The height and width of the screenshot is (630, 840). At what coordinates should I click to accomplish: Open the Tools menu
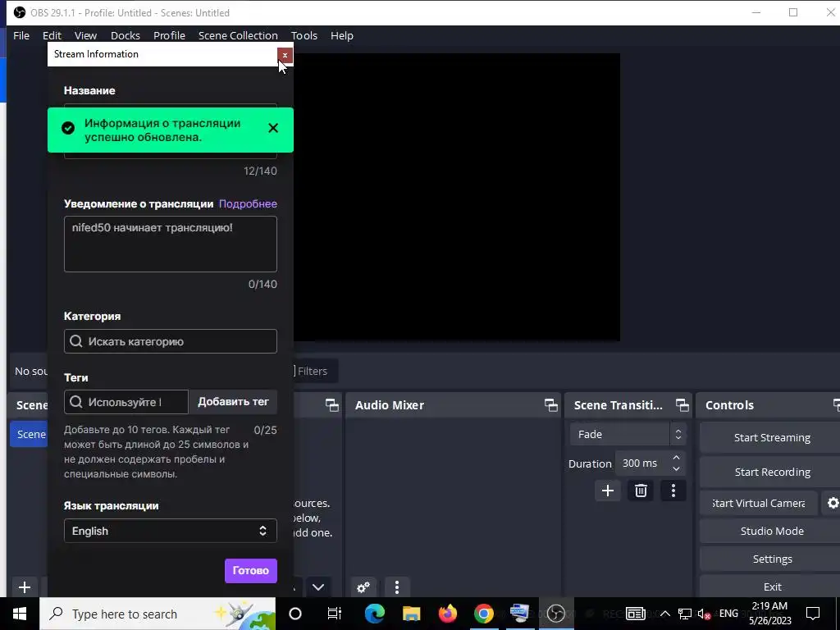click(304, 35)
